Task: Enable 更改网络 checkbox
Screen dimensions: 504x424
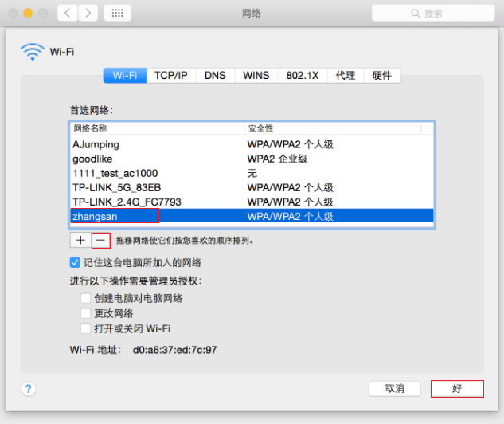Action: (x=85, y=313)
